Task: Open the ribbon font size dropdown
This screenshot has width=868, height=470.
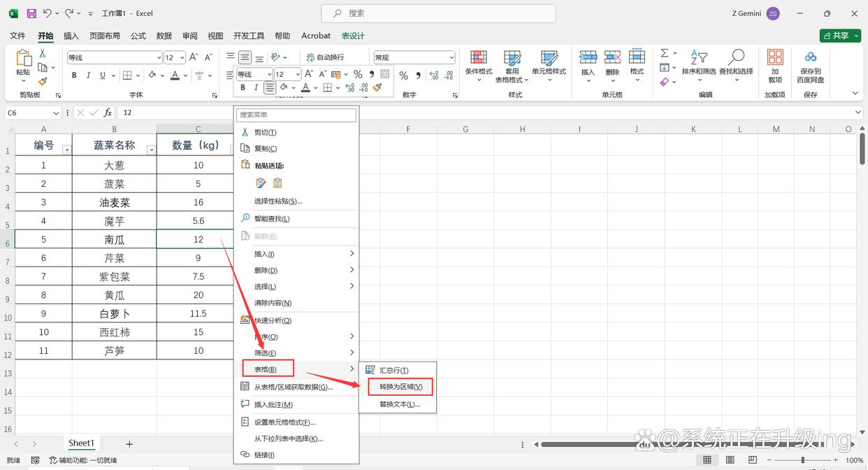Action: click(182, 57)
